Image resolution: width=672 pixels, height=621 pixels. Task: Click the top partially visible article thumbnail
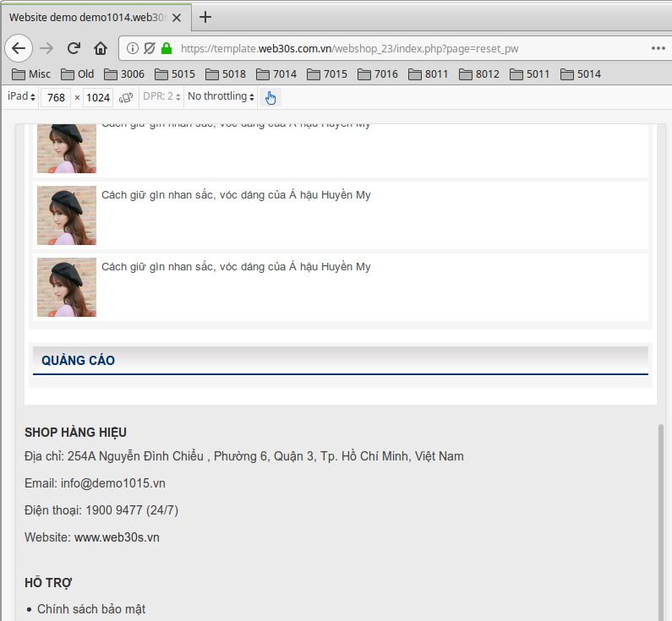(x=67, y=149)
